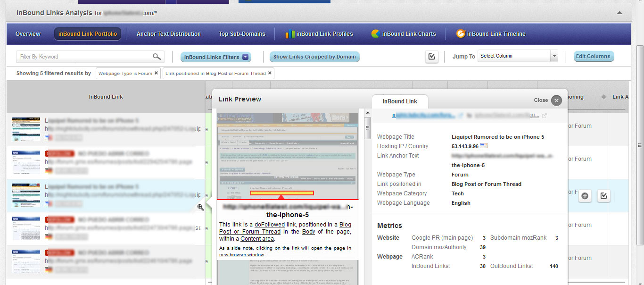Click the plus icon on highlighted row
The image size is (644, 285).
[x=585, y=196]
